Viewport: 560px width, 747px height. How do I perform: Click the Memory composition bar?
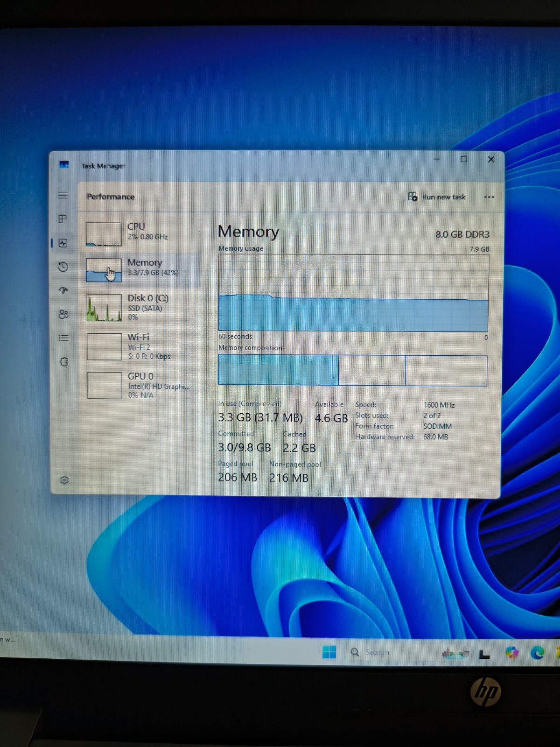pos(353,370)
